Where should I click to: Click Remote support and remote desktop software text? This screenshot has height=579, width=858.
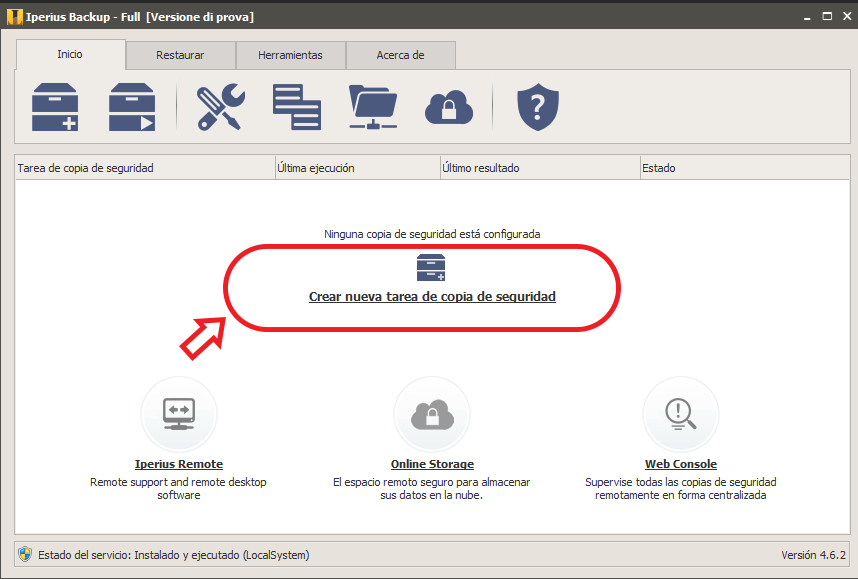178,488
